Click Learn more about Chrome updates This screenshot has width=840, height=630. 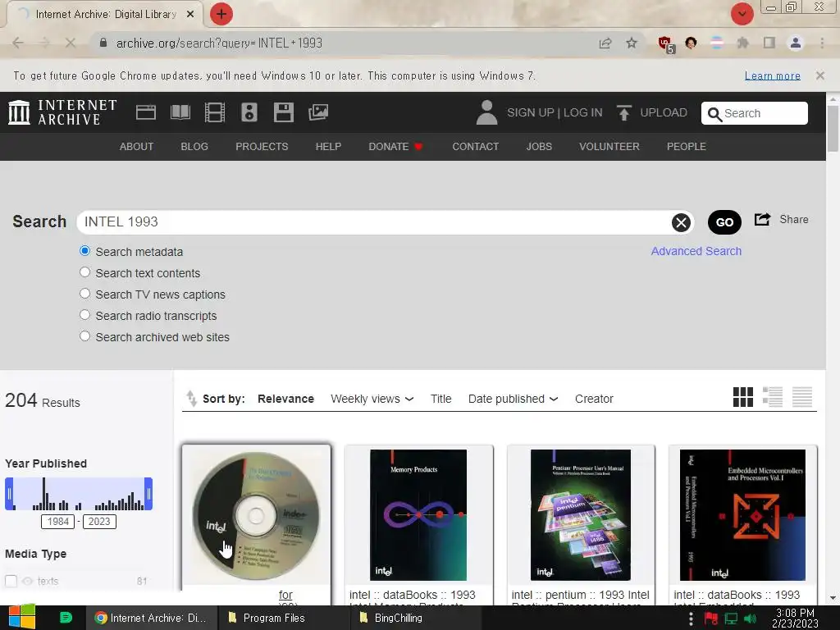click(x=772, y=75)
